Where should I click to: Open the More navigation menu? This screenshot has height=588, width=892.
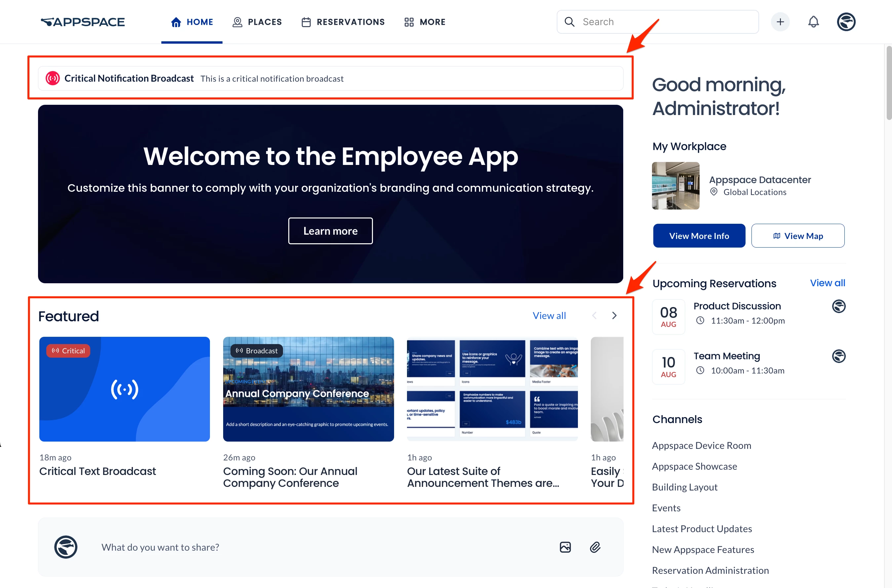coord(425,22)
